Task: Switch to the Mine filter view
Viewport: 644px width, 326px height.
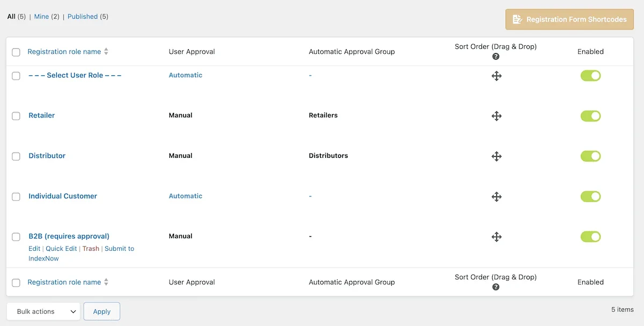Action: 41,16
